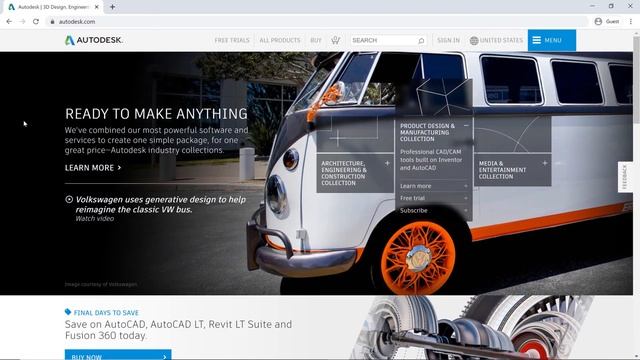This screenshot has width=640, height=360.
Task: Open the All Products nav item
Action: [280, 40]
